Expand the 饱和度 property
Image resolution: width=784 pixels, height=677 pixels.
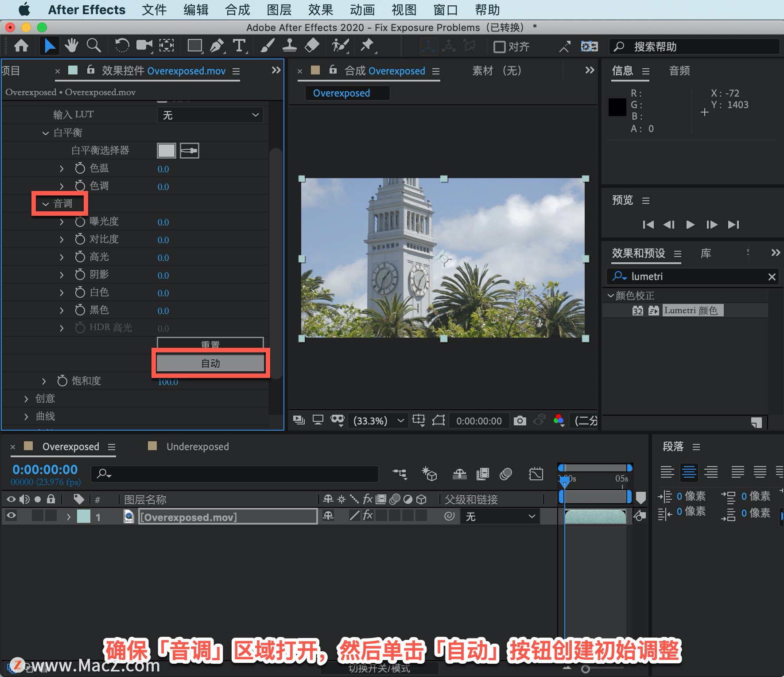(x=43, y=381)
